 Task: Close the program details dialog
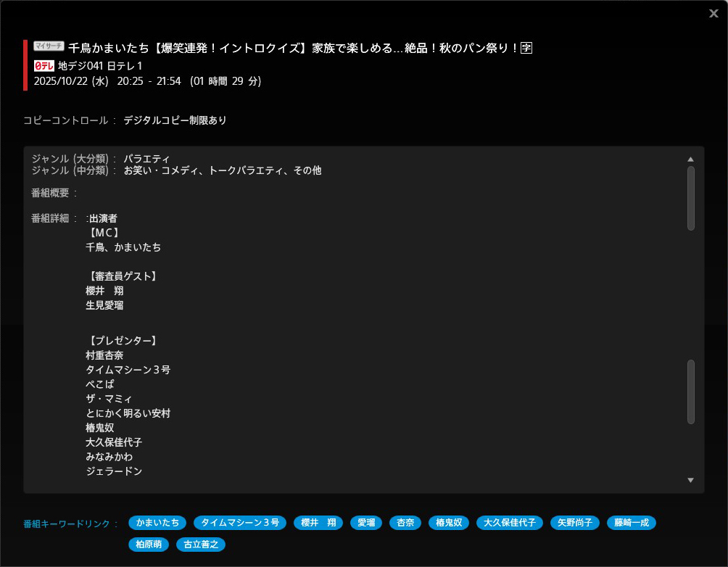coord(713,14)
